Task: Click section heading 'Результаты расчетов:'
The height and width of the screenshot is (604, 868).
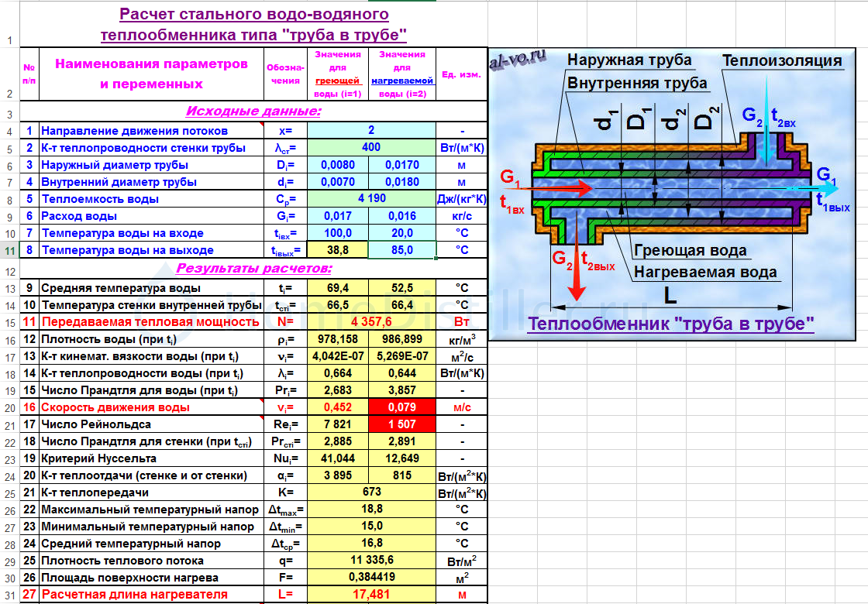Action: 253,269
